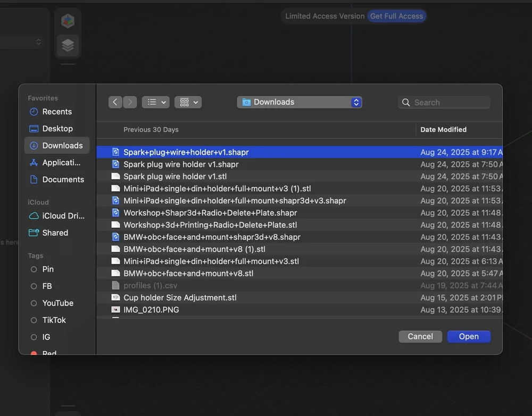
Task: Select the Pin tag
Action: click(57, 269)
